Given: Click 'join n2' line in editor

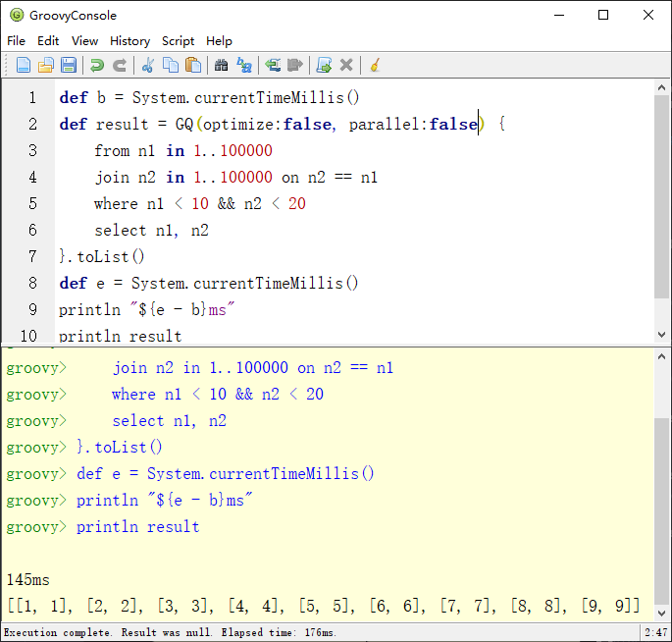Looking at the screenshot, I should pos(235,178).
